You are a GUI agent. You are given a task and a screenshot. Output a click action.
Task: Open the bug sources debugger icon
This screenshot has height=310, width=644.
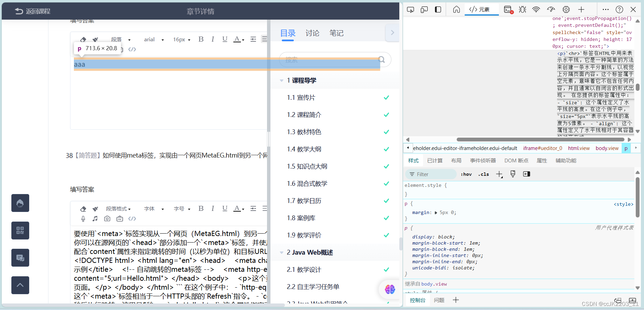pos(523,10)
